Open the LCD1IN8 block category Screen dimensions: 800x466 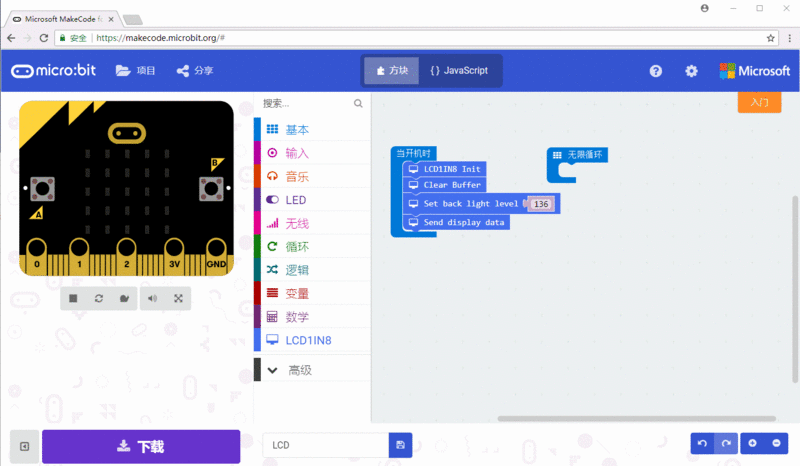tap(312, 340)
